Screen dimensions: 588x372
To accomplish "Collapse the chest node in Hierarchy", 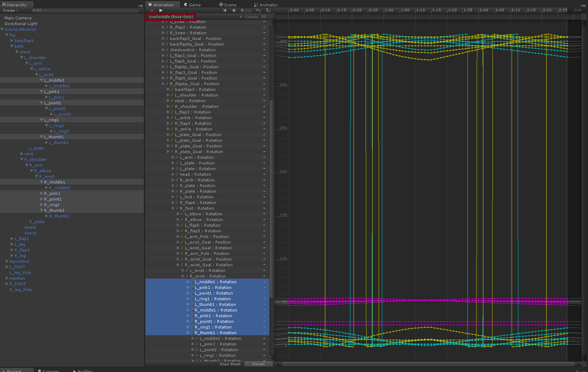I will (17, 52).
